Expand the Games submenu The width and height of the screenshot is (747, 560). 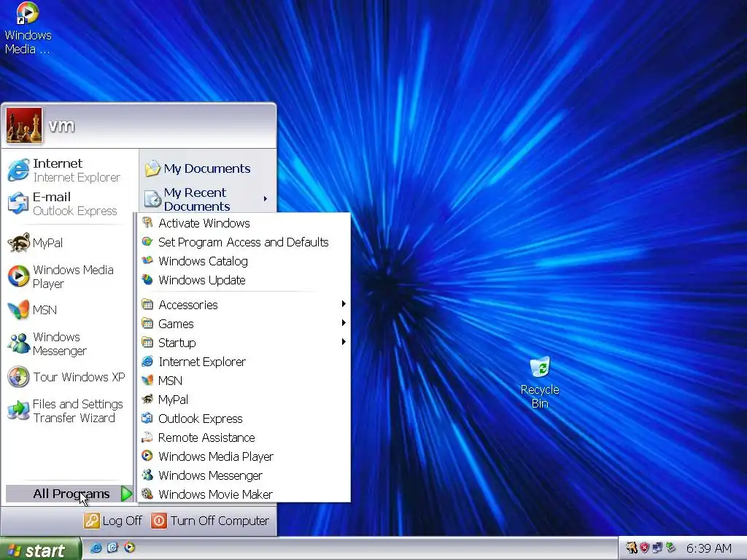pyautogui.click(x=244, y=323)
